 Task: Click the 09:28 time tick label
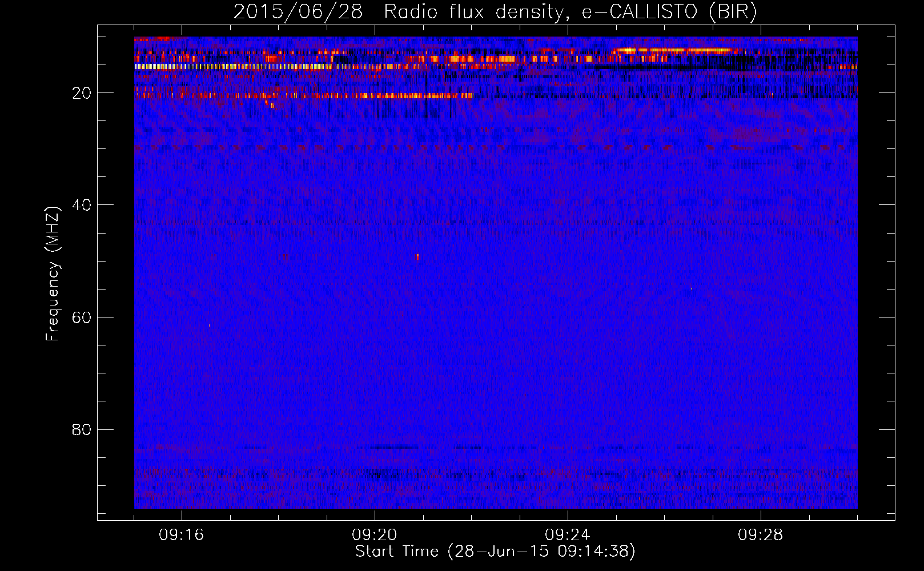point(761,534)
